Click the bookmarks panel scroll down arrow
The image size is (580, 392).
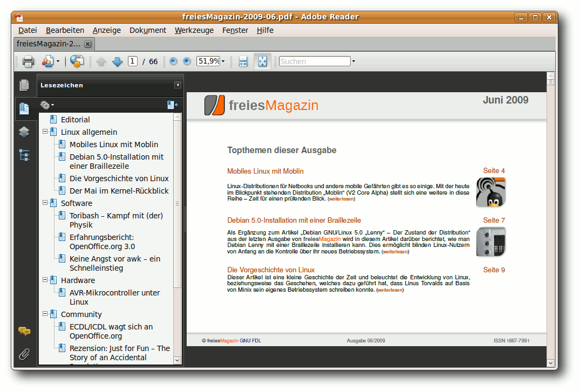(177, 360)
